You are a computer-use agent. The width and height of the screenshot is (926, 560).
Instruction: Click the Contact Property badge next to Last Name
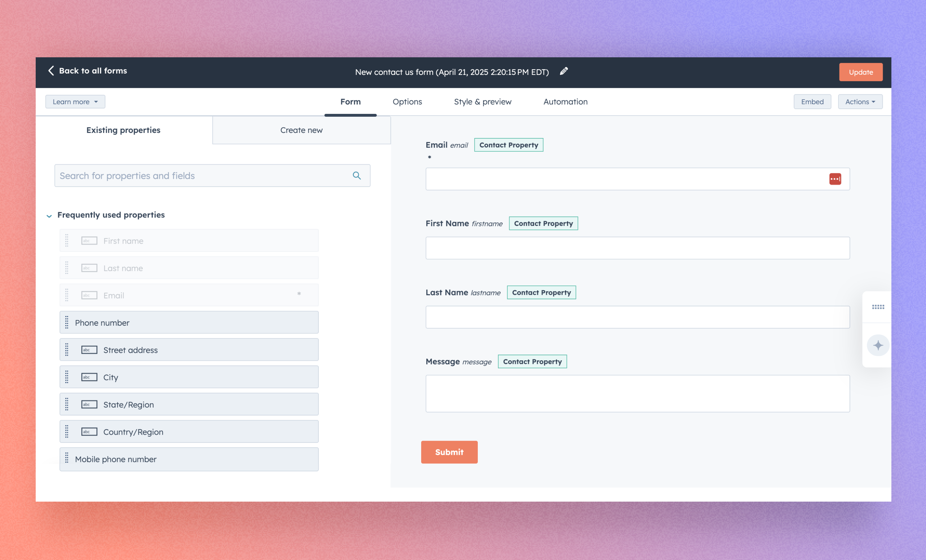541,293
